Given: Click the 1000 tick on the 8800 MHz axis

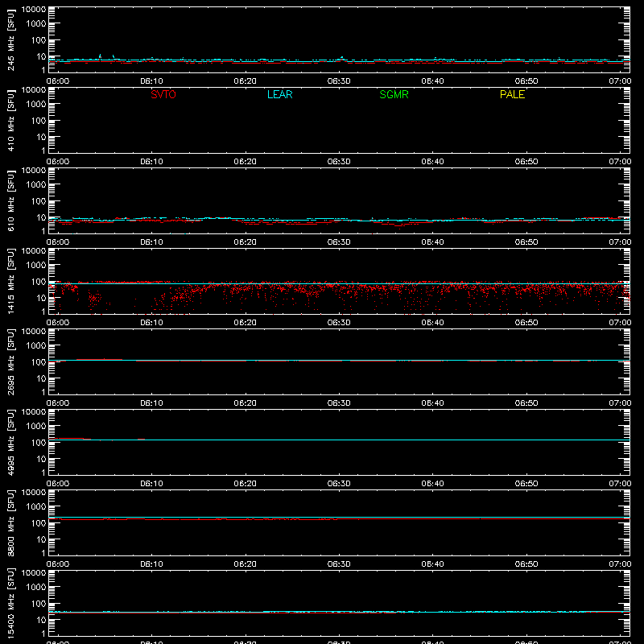Looking at the screenshot, I should [36, 507].
